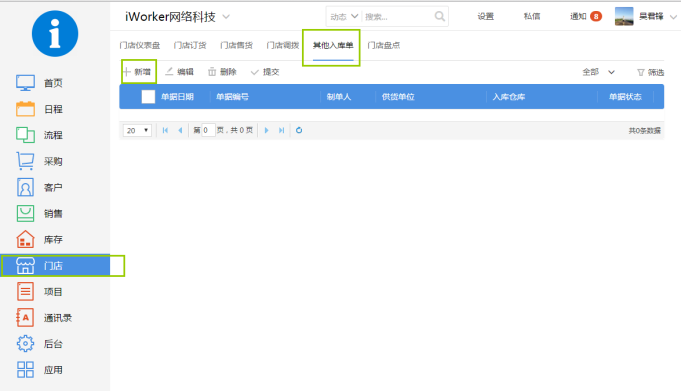Click the 删除 delete button
The width and height of the screenshot is (681, 392).
[222, 72]
